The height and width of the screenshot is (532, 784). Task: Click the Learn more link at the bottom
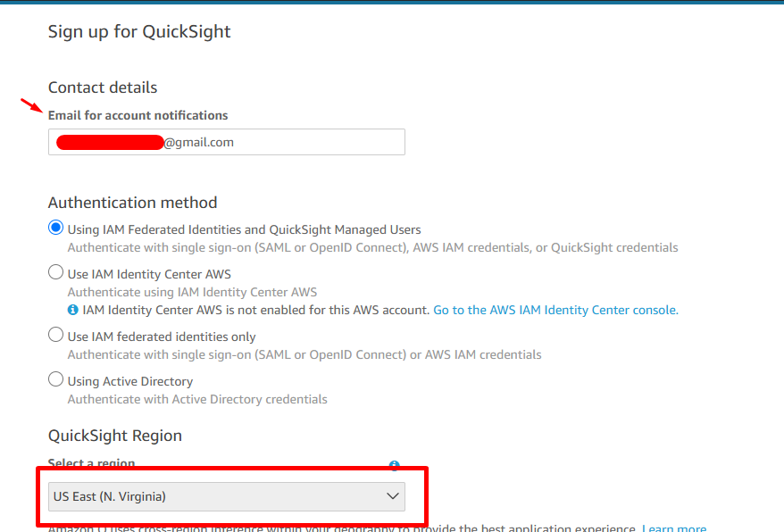tap(674, 528)
